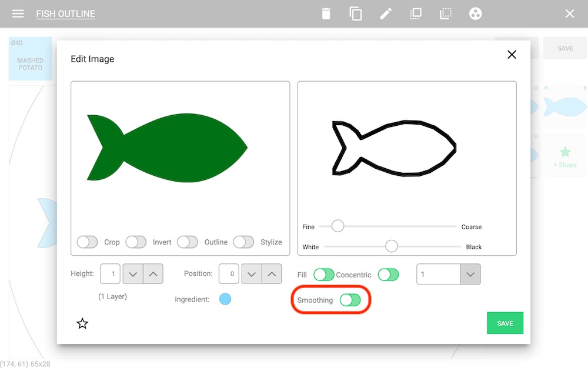Click the MASHED POTATO ingredient tile
Screen dimensions: 588x368
(x=31, y=59)
